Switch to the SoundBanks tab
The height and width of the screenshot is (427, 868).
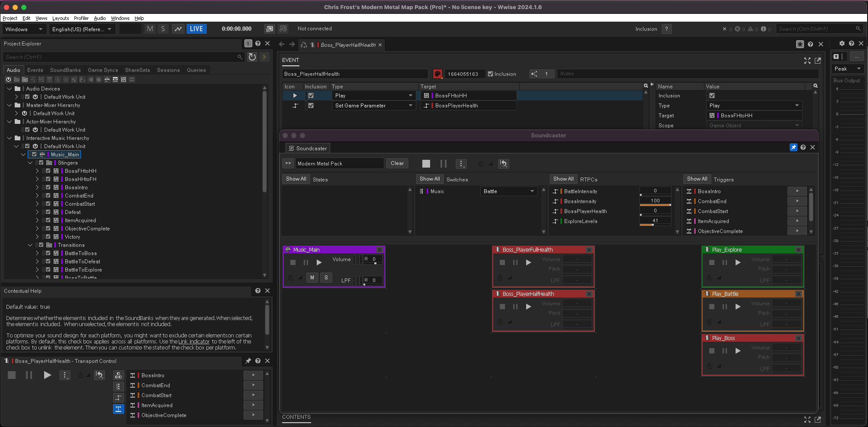tap(65, 70)
